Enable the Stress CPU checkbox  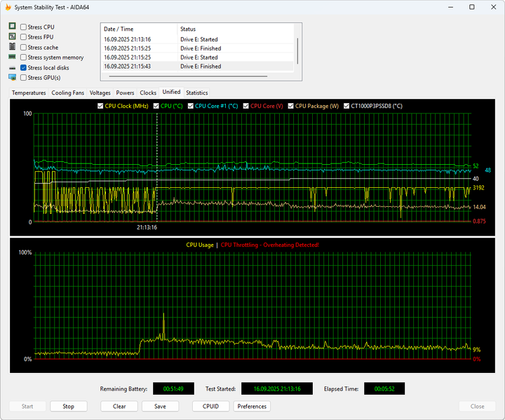pos(23,27)
